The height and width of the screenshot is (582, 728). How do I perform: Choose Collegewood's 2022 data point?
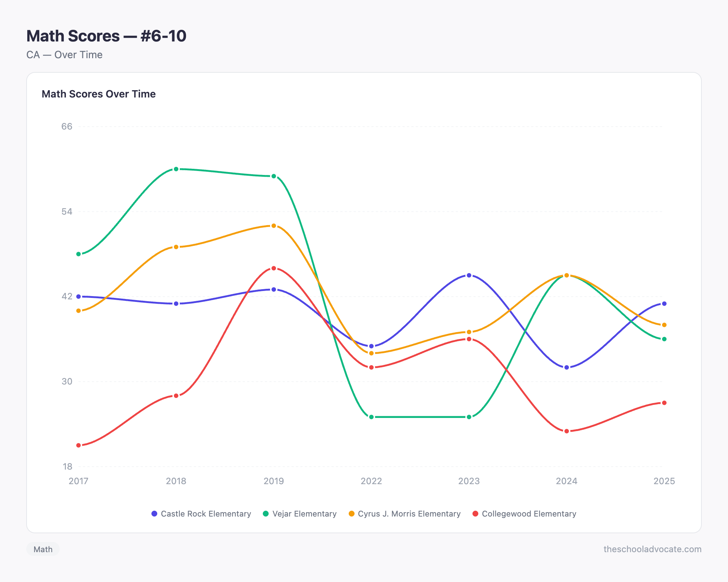coord(371,367)
